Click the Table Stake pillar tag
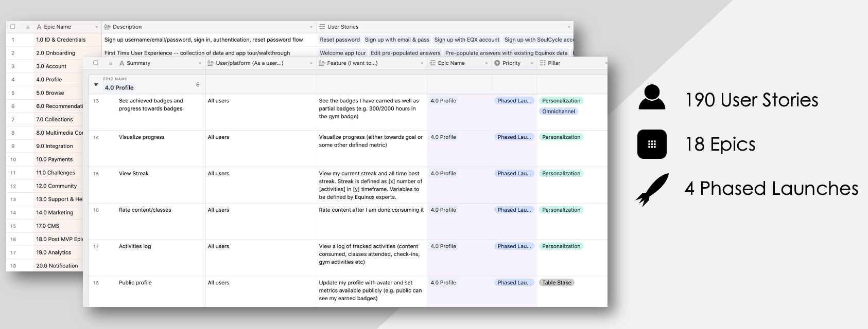 pyautogui.click(x=557, y=283)
